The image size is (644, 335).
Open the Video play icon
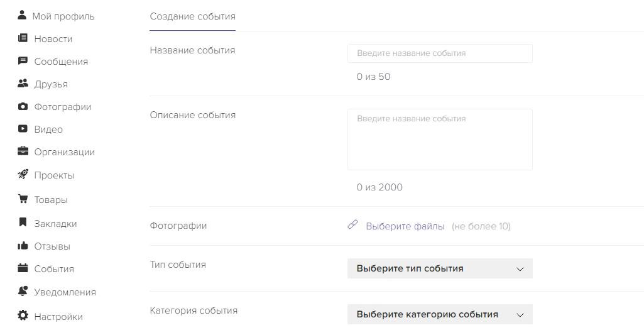23,129
